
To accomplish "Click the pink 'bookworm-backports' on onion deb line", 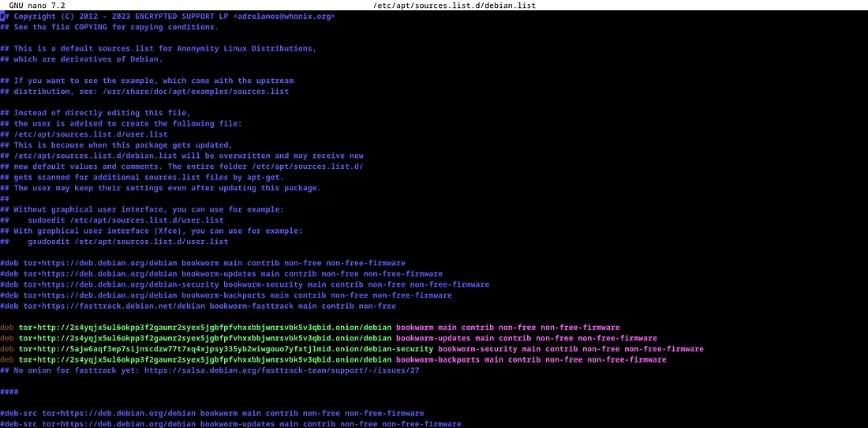I will pos(438,359).
